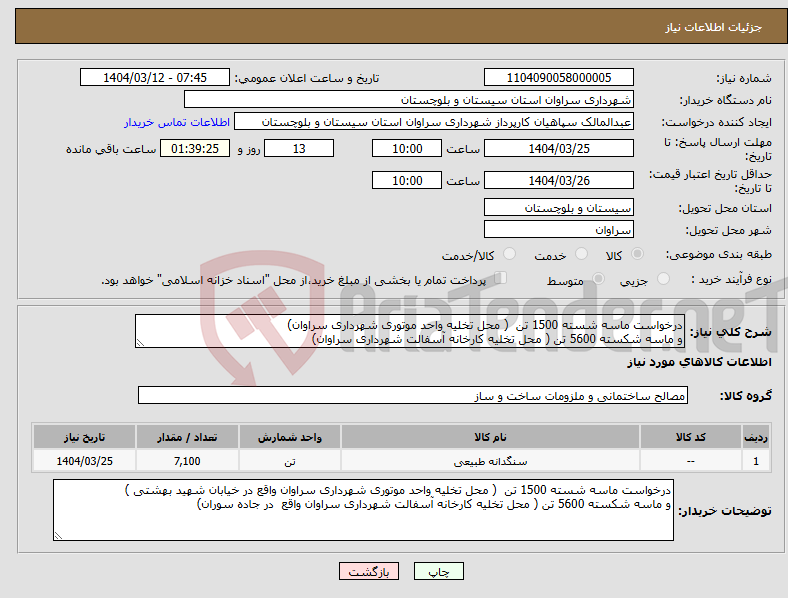Click the buyer name field شهرداری سراوان
This screenshot has height=598, width=788.
pos(409,99)
